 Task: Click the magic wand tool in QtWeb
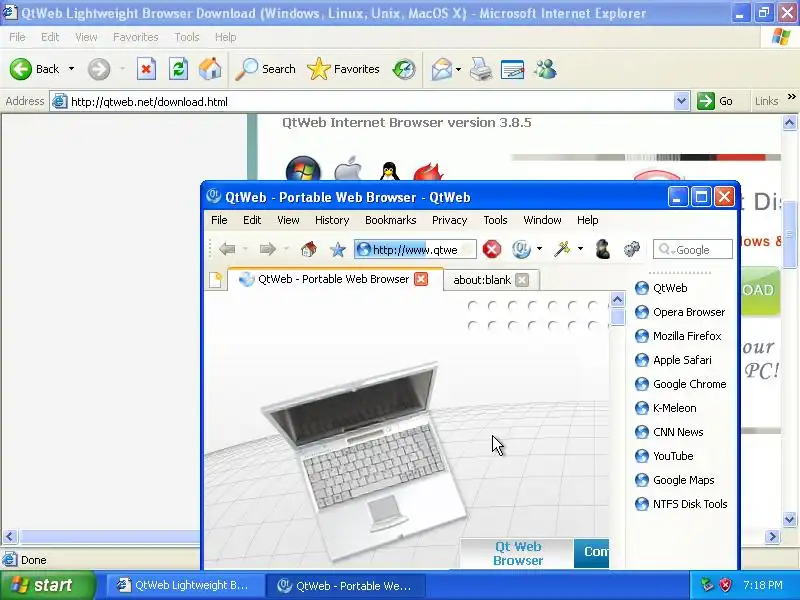pyautogui.click(x=562, y=249)
